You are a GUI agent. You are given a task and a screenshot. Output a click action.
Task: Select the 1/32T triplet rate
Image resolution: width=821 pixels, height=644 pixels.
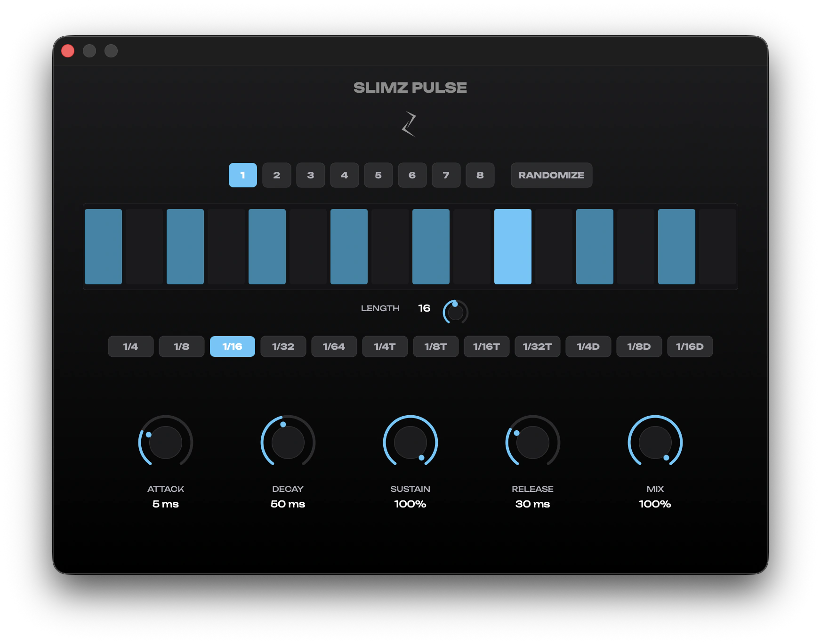point(538,346)
